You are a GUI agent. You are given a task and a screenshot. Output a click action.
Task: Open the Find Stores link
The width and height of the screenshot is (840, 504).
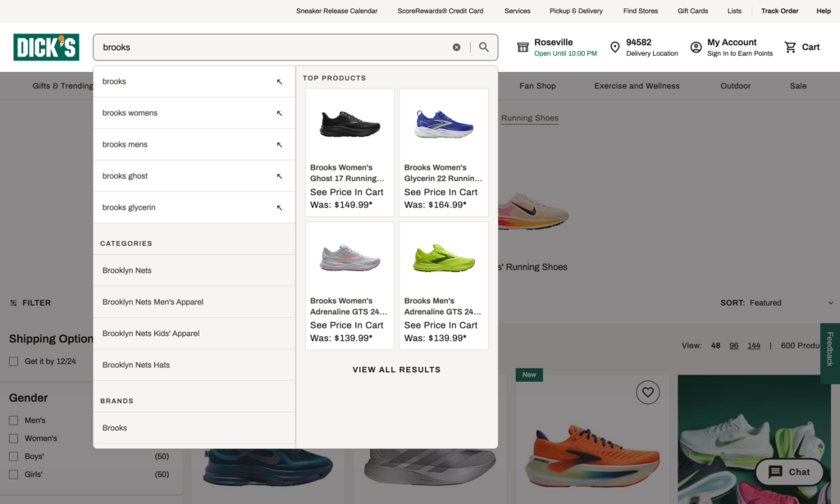[641, 11]
